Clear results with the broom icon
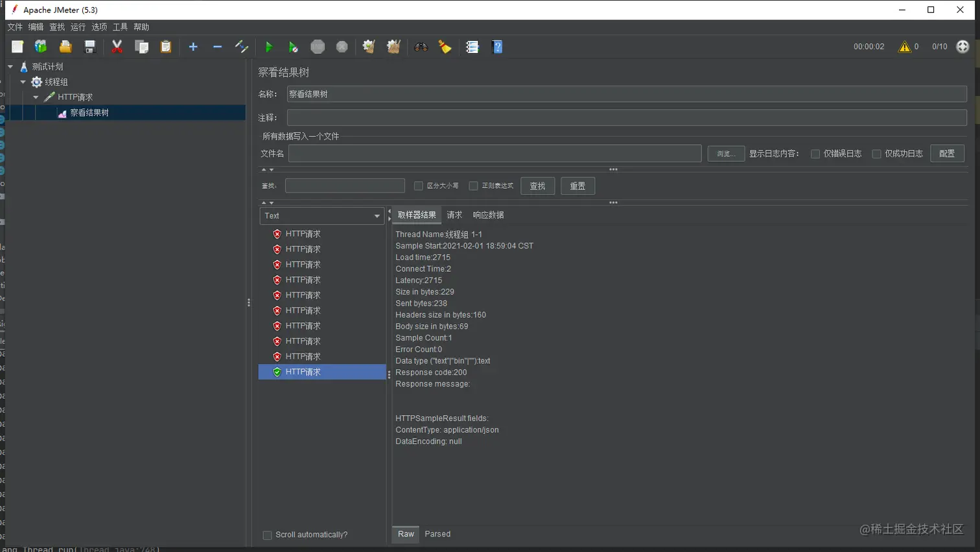This screenshot has width=980, height=552. coord(369,47)
